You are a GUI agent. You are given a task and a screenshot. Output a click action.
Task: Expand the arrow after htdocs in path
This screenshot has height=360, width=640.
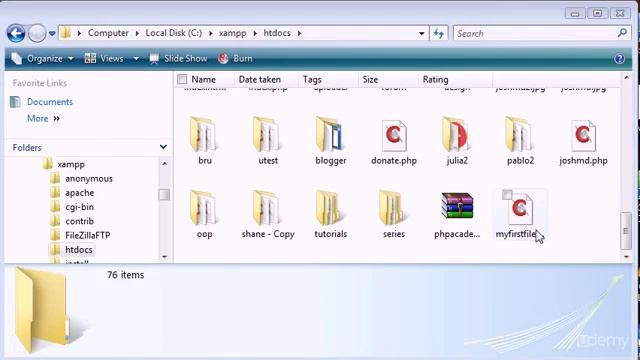click(x=300, y=33)
